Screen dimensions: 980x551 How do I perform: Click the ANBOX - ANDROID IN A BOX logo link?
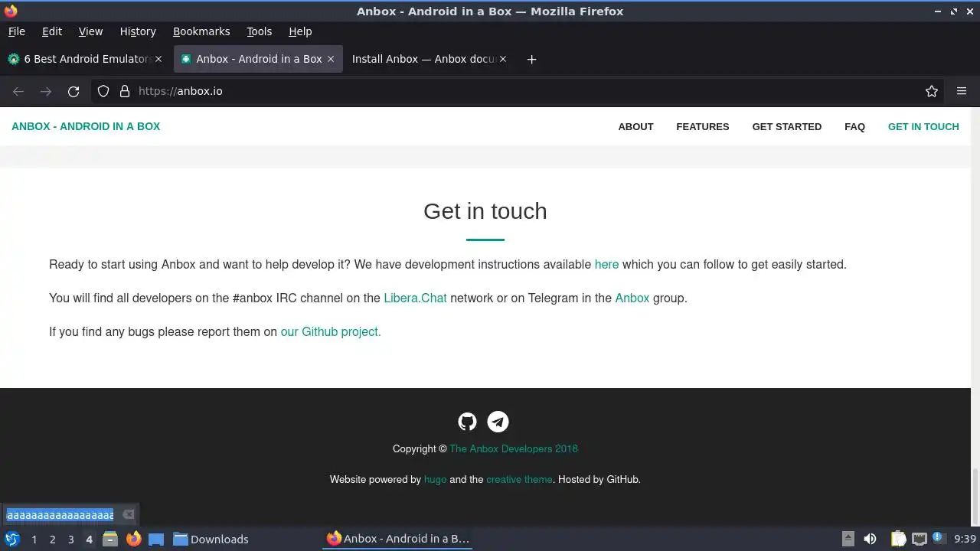click(x=86, y=127)
